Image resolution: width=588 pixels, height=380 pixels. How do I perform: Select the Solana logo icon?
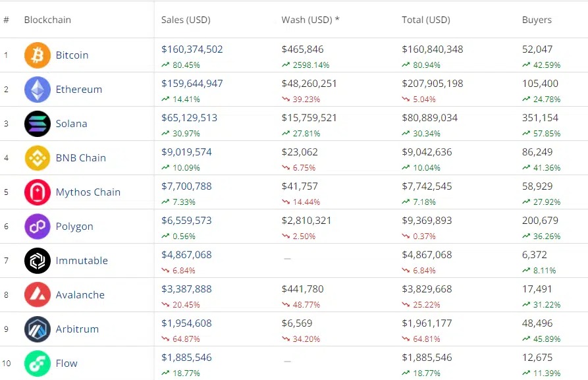tap(37, 124)
